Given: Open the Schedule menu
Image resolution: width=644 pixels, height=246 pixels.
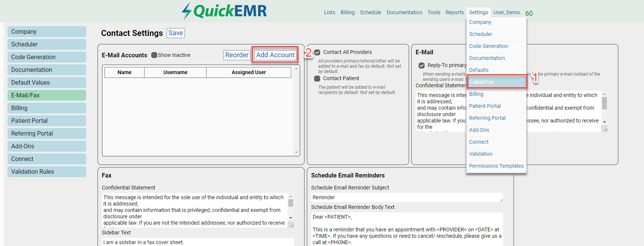Looking at the screenshot, I should pyautogui.click(x=370, y=12).
